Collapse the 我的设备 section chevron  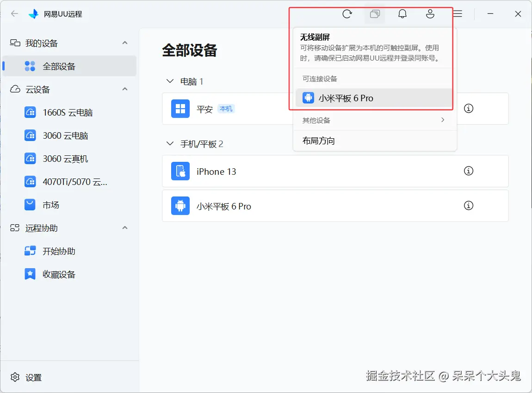[x=125, y=43]
